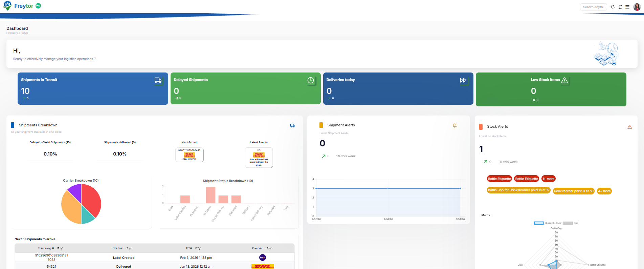Viewport: 644px width, 269px height.
Task: Click the 2/04/26 point on alerts chart
Action: 388,188
